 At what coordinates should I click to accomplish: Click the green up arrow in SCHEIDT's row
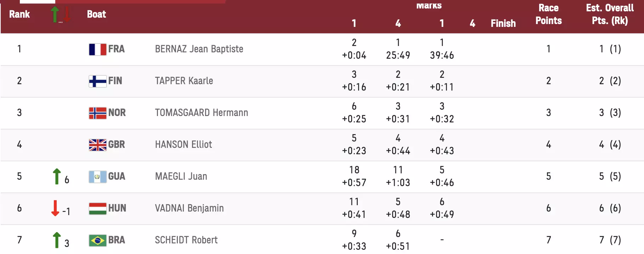[57, 240]
